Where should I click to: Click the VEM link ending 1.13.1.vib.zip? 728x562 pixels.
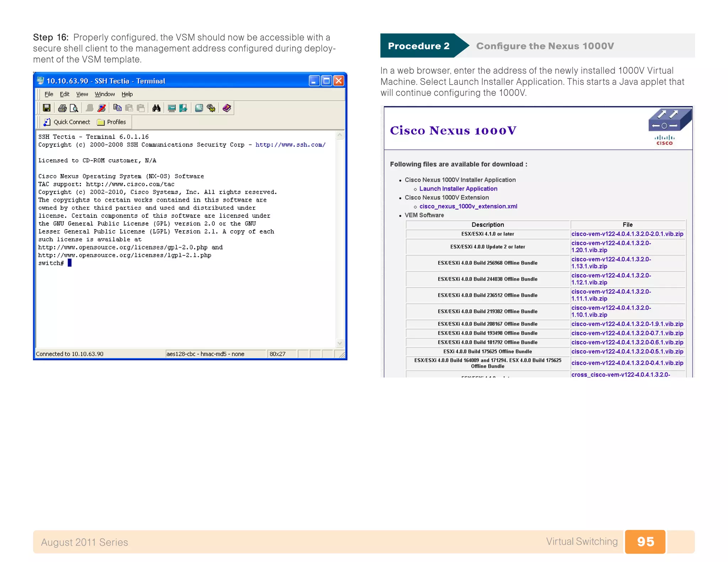[611, 263]
